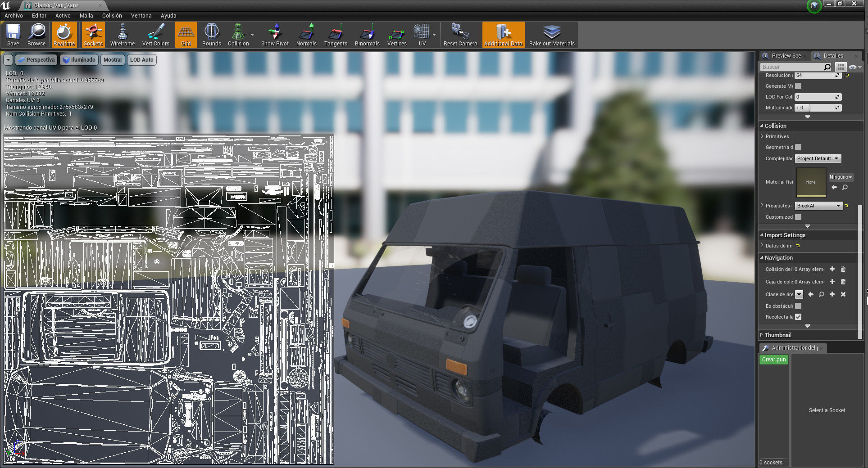The width and height of the screenshot is (868, 468).
Task: Click the Collision toolbar icon
Action: coord(238,35)
